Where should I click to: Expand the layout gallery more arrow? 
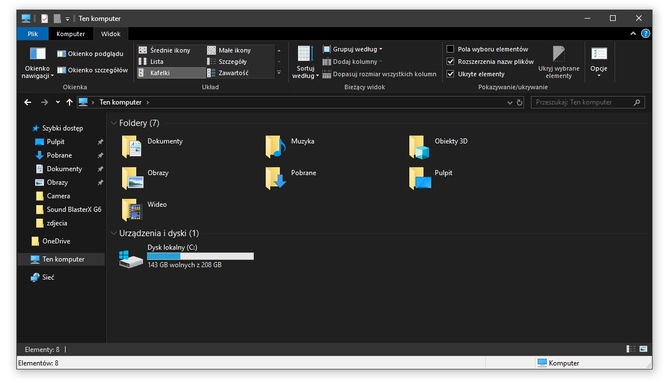(279, 73)
